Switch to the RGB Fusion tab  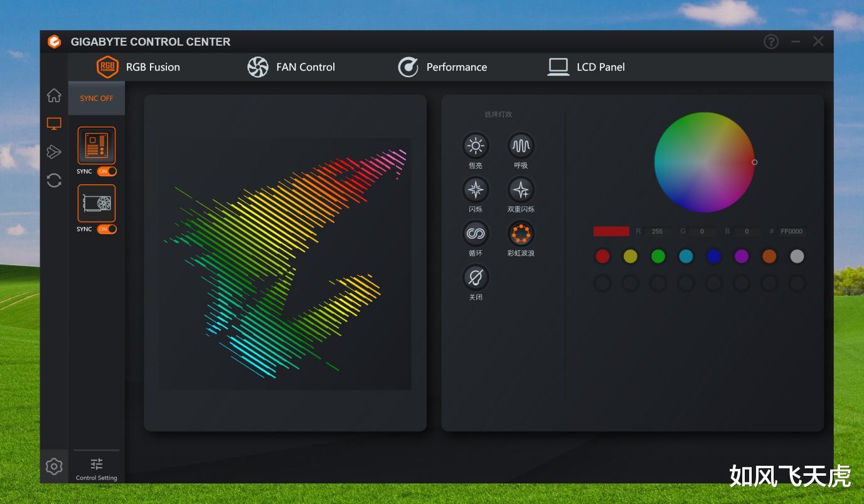pyautogui.click(x=138, y=67)
